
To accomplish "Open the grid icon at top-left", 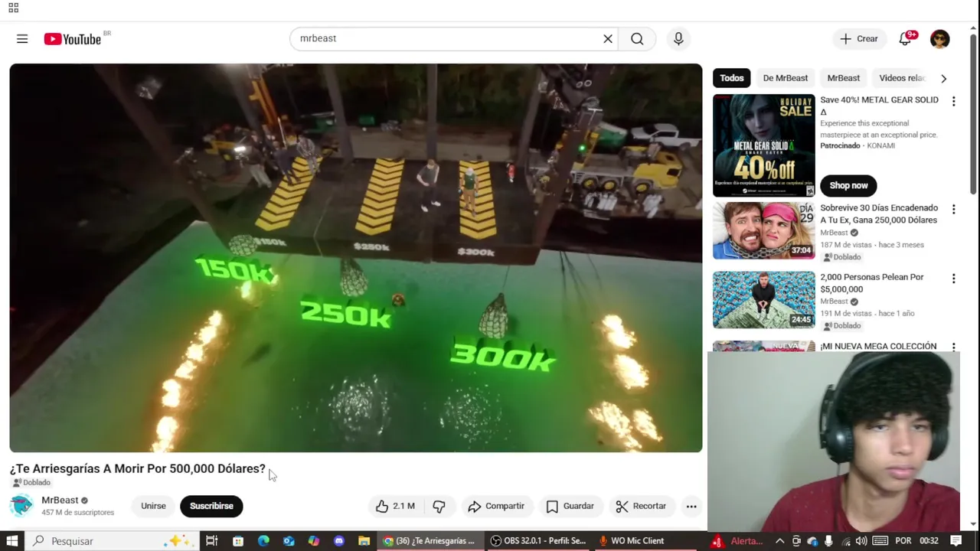I will pyautogui.click(x=13, y=8).
